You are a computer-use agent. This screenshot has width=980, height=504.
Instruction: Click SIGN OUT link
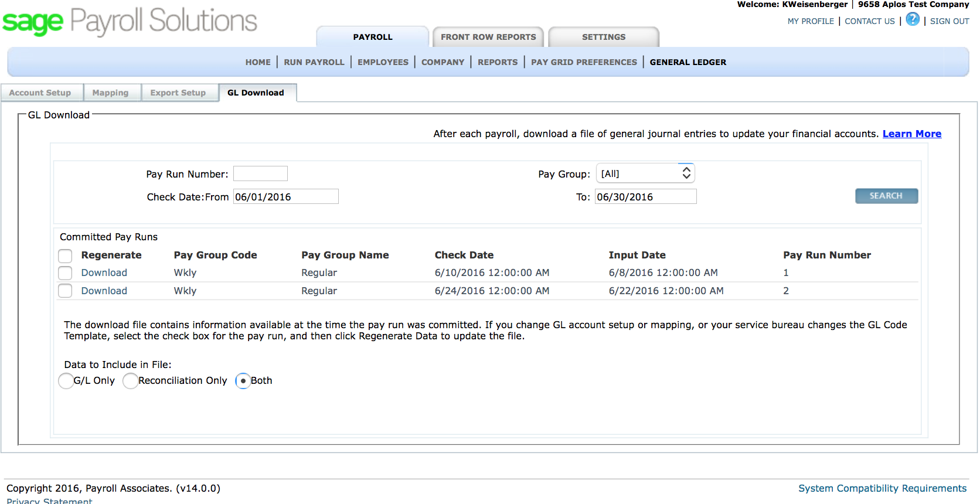[x=950, y=21]
